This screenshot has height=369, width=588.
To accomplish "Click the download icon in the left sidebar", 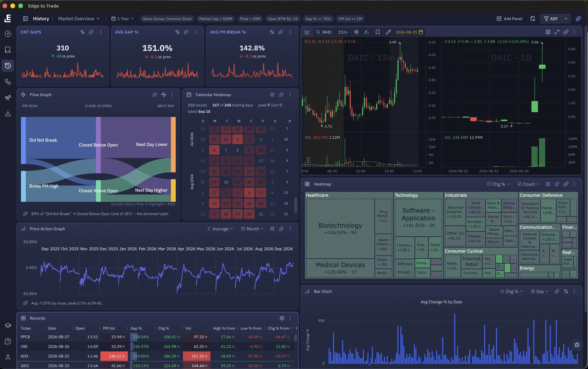I will click(8, 113).
